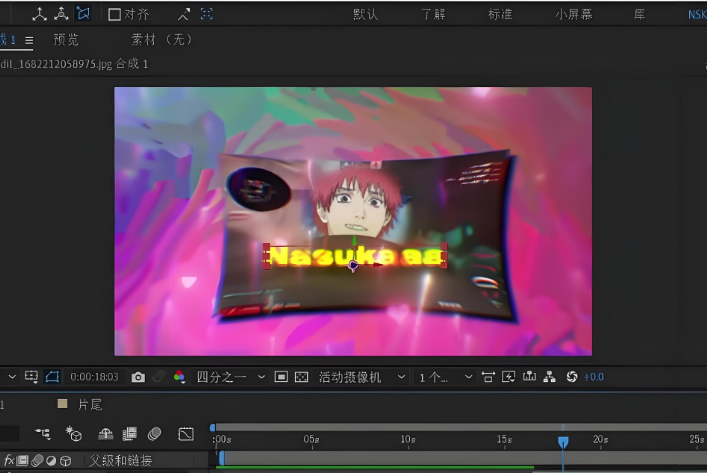Click the snap-to-edge extension icon beside 对齐
This screenshot has height=473, width=707.
[x=184, y=15]
